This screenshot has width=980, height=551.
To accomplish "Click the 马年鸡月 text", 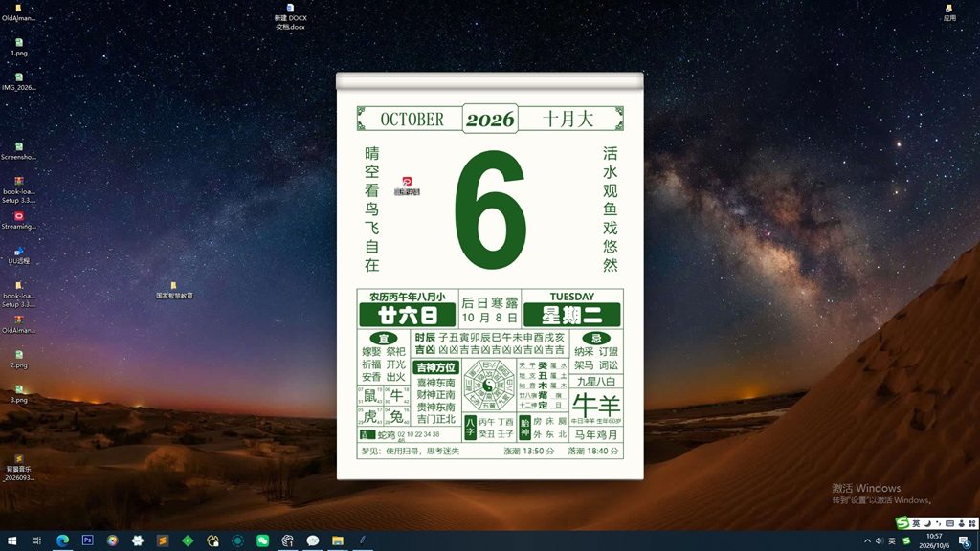I will coord(596,435).
